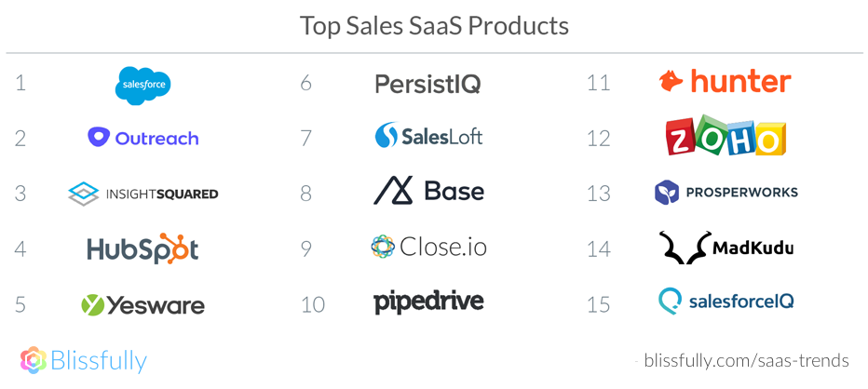This screenshot has height=389, width=868.
Task: Select the Zoho colorful logo
Action: tap(726, 138)
